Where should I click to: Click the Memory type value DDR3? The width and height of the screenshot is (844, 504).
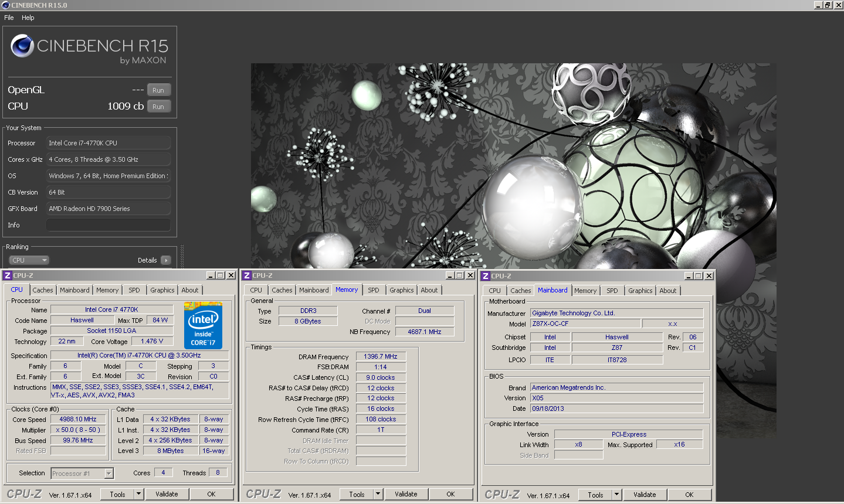click(308, 311)
